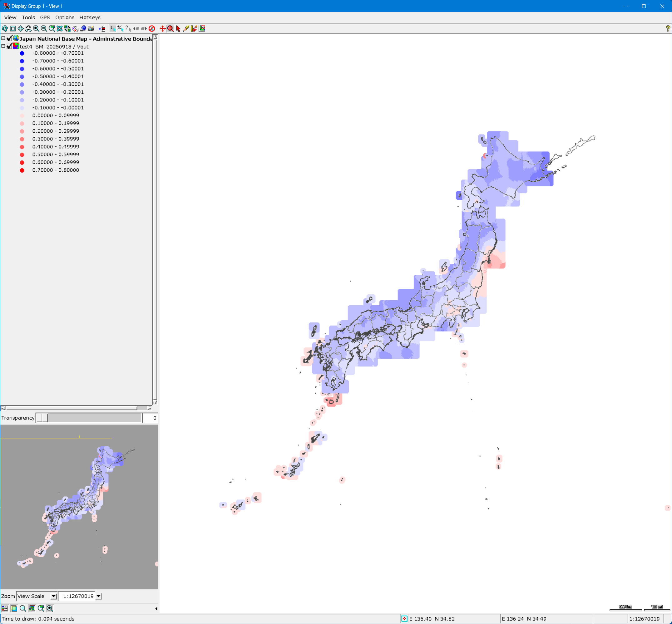Toggle visibility of test4_BM_20250918 / Vout layer

9,46
